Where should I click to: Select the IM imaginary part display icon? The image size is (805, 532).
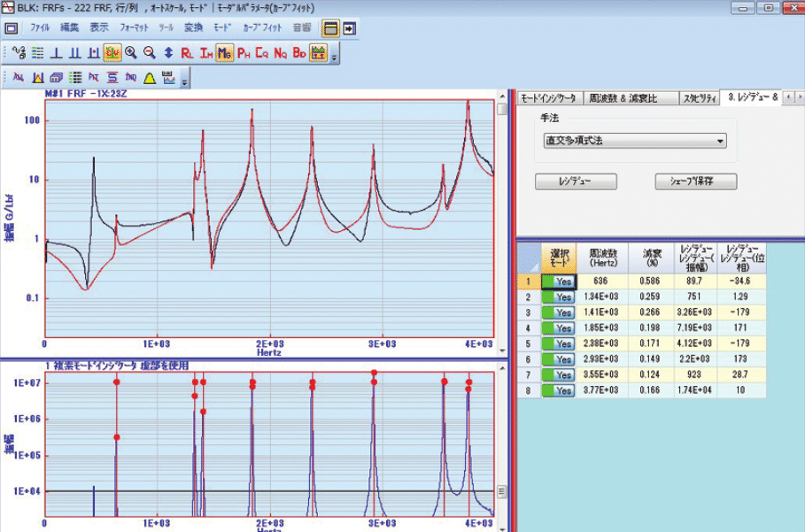click(x=205, y=54)
